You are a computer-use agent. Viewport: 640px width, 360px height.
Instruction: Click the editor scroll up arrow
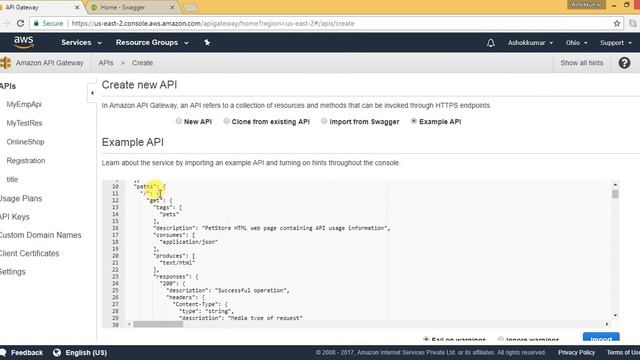point(615,185)
